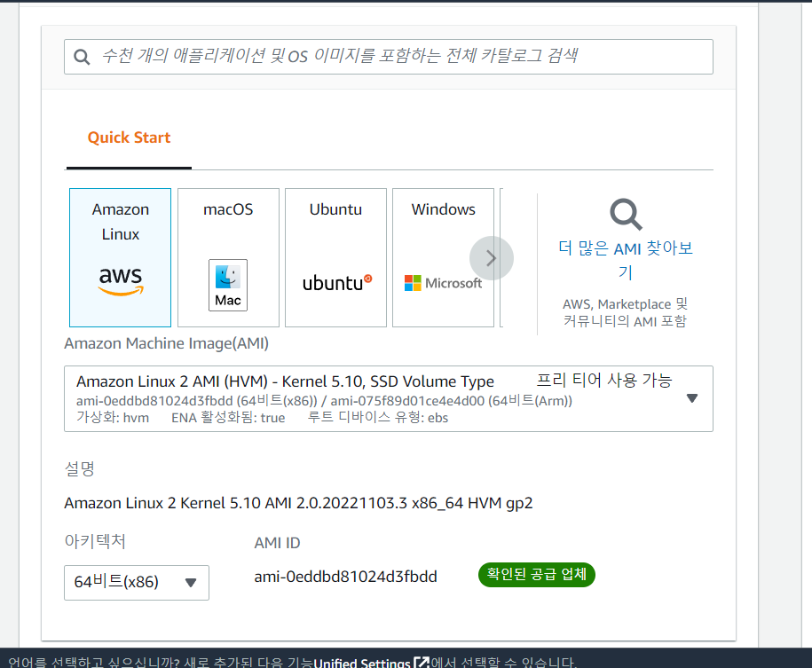Screen dimensions: 812x668
Task: Click 'AWS, Marketplace 및 커뮤니티의 AMI 포함' text
Action: (x=625, y=313)
